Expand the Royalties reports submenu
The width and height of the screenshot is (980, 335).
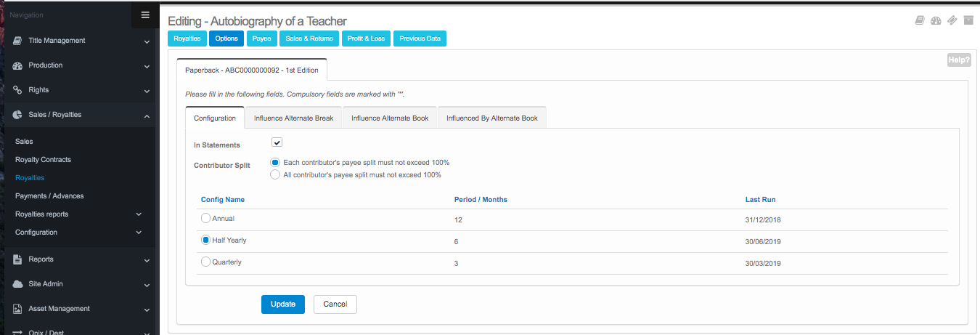click(139, 214)
